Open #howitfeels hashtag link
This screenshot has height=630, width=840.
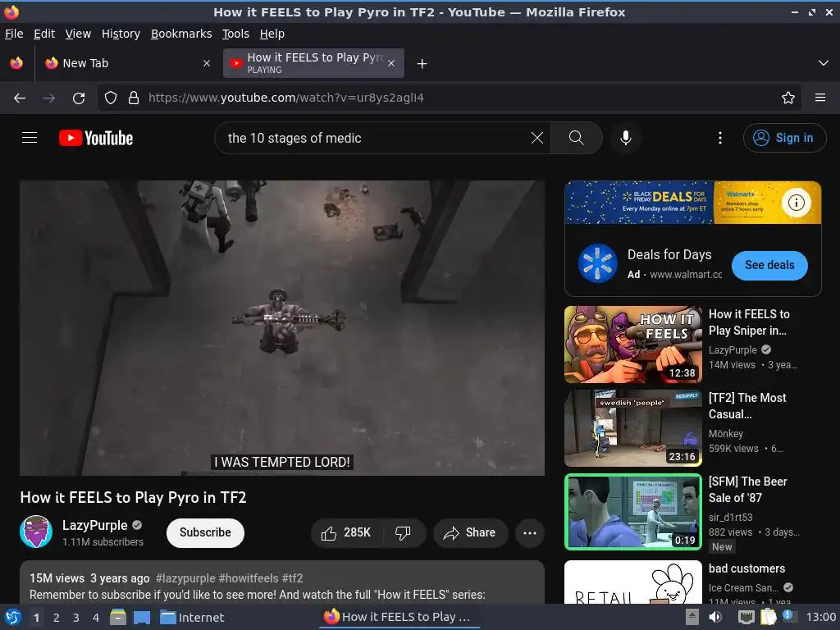coord(249,578)
